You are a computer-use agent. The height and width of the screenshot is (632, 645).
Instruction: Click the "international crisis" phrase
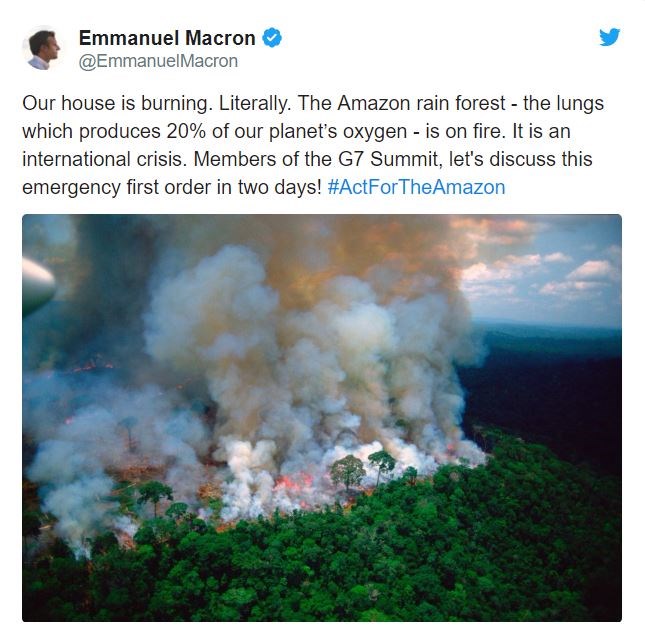coord(104,159)
